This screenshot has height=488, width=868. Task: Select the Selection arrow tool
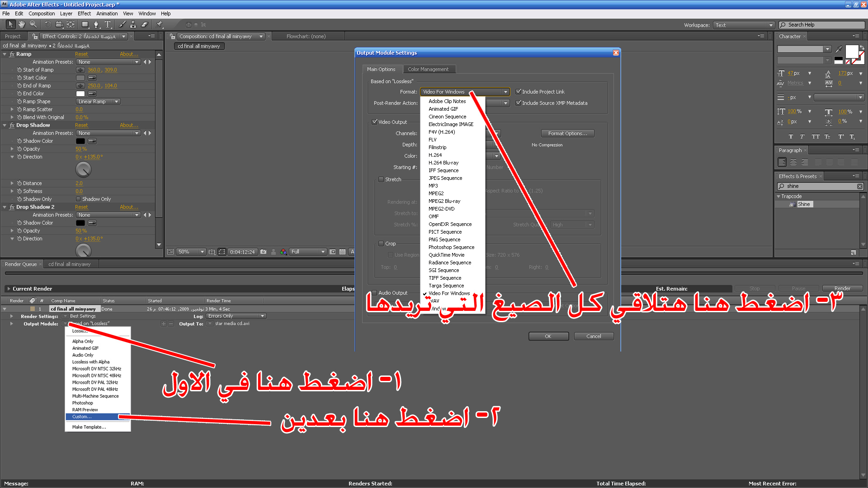10,24
